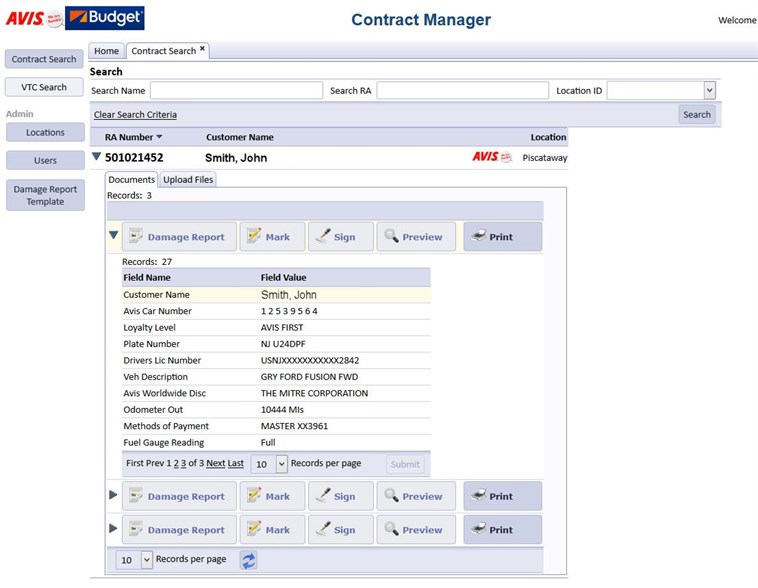Screen dimensions: 758x588
Task: Click Contract Search in sidebar
Action: click(44, 59)
